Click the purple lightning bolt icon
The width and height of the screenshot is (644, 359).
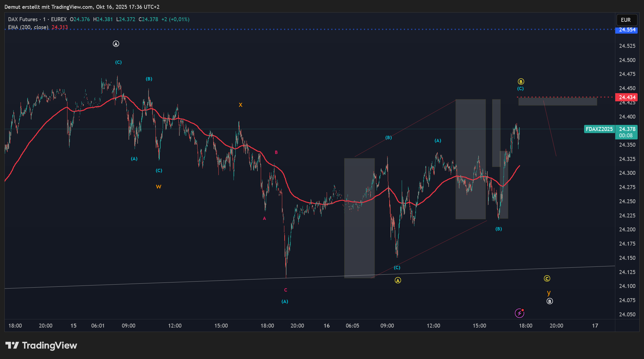(519, 313)
